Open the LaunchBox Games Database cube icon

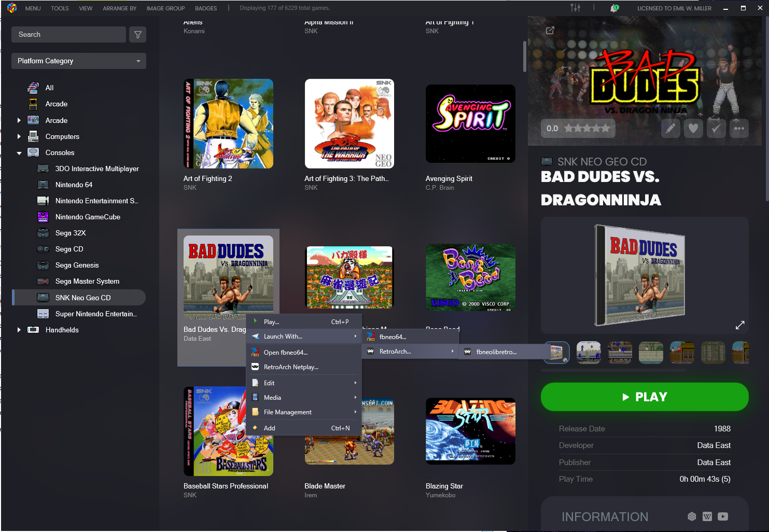(x=692, y=516)
